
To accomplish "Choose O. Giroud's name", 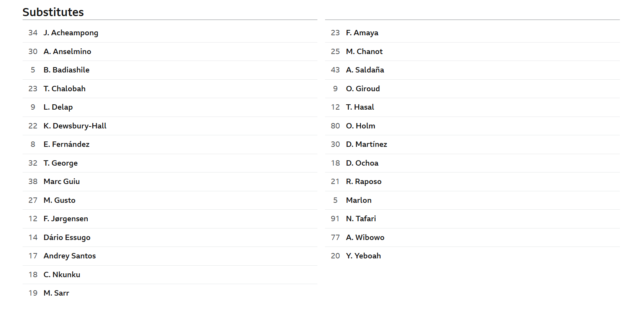I will (x=363, y=89).
